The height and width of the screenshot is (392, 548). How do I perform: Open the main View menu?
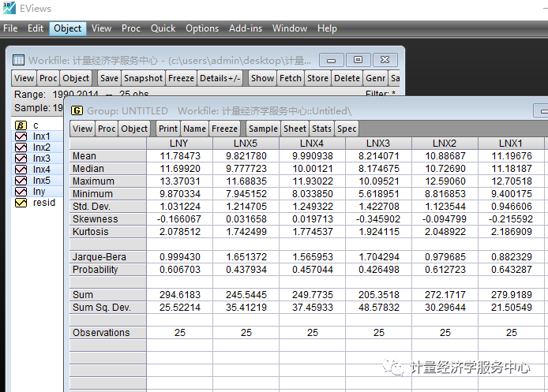[x=101, y=28]
